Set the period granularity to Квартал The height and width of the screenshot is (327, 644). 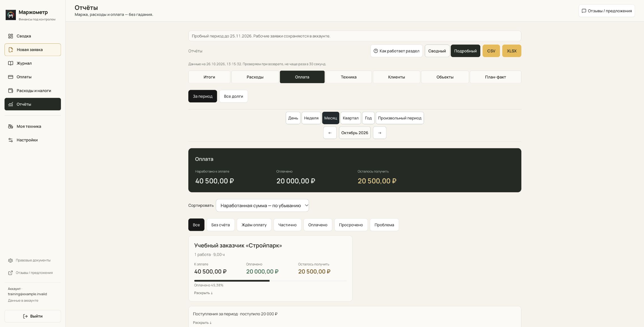click(351, 118)
